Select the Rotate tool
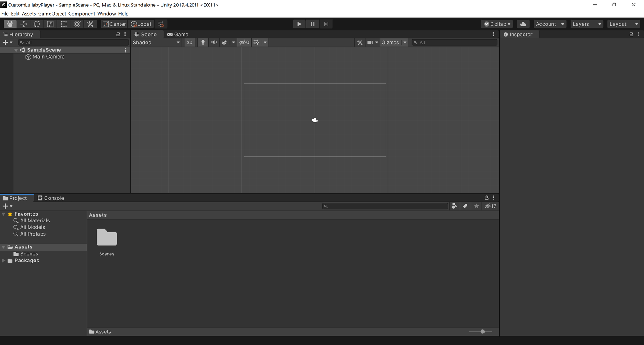 tap(37, 24)
